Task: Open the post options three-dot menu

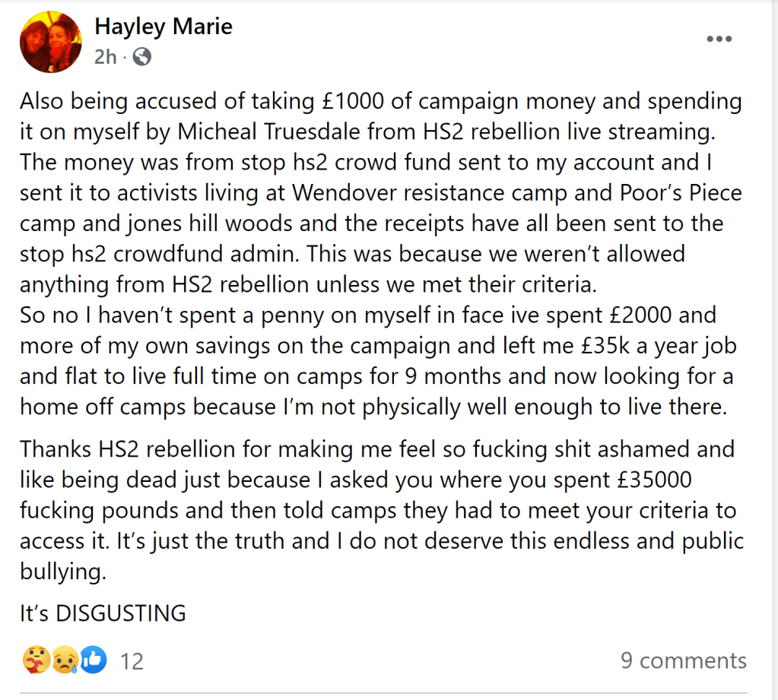Action: (x=719, y=40)
